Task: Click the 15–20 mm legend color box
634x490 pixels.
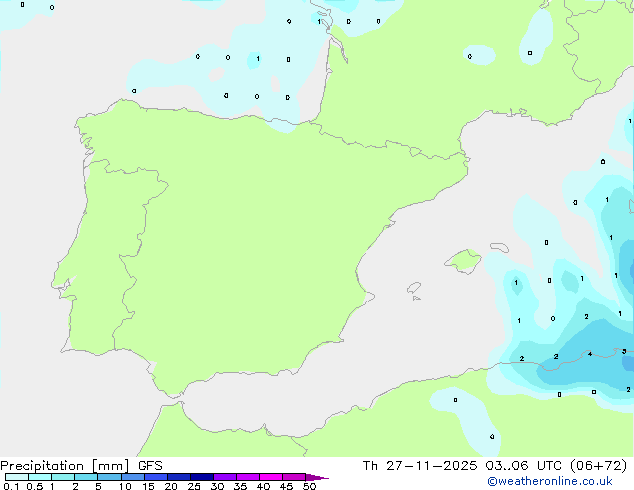Action: (156, 477)
